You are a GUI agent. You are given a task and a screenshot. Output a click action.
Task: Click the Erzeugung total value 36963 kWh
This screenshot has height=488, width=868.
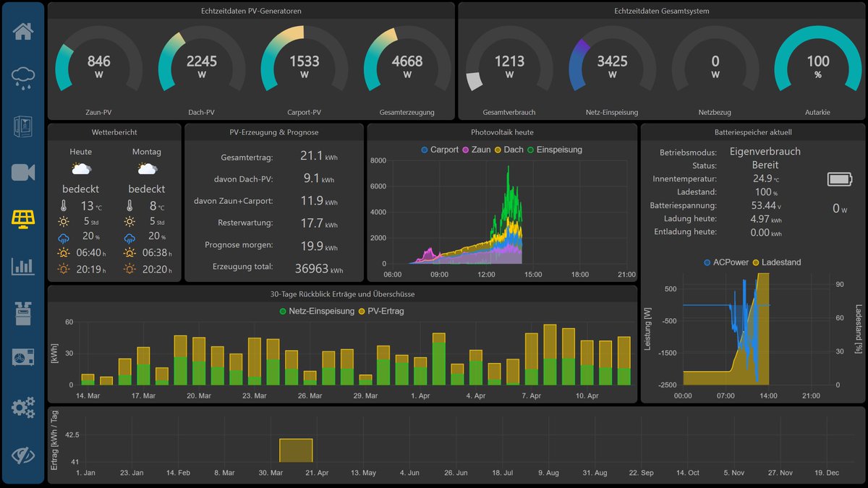[x=319, y=268]
